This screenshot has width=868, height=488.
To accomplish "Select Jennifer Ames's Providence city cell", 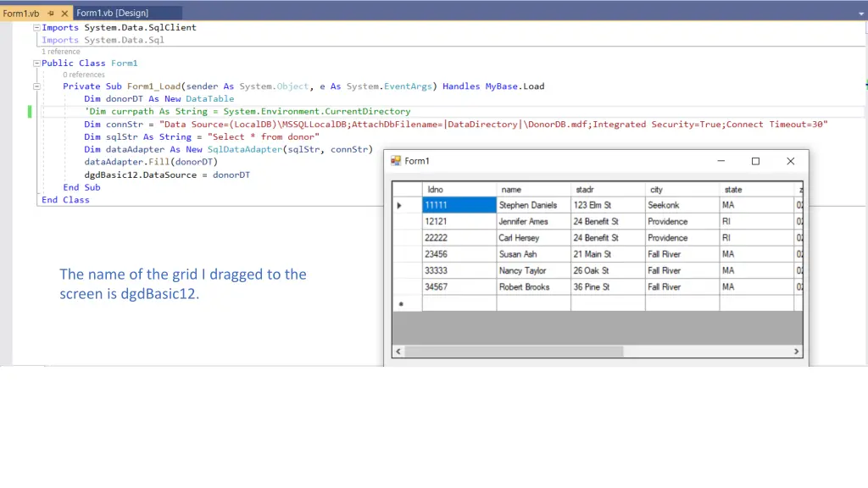I will 682,221.
